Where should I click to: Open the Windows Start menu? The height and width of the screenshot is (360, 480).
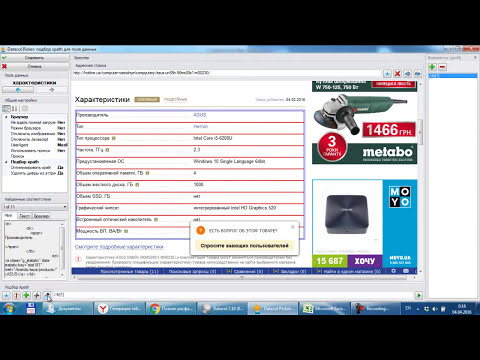(9, 309)
